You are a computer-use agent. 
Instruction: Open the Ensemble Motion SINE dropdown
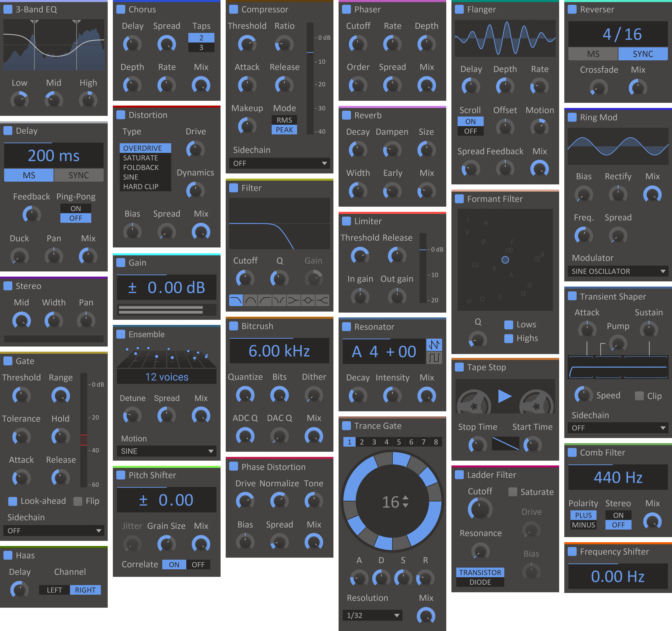coord(167,451)
